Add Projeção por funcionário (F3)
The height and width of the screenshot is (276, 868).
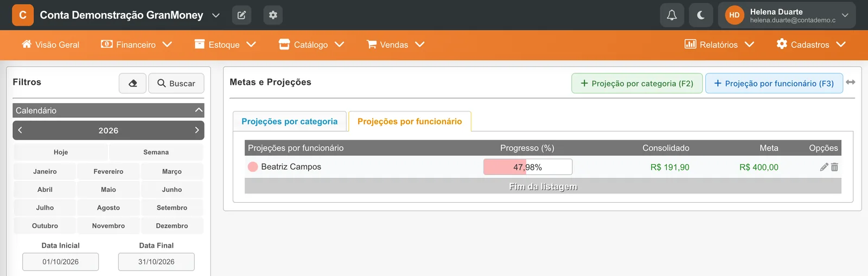[774, 83]
